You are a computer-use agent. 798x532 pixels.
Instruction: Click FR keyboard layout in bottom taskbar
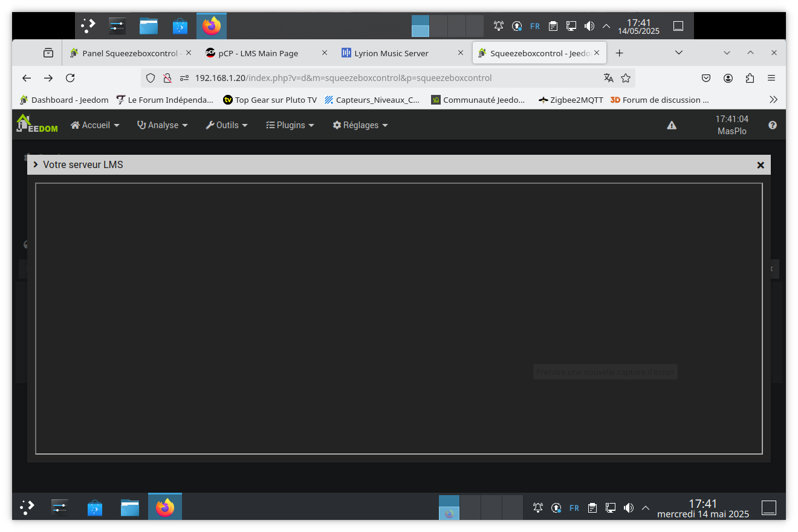pos(574,508)
